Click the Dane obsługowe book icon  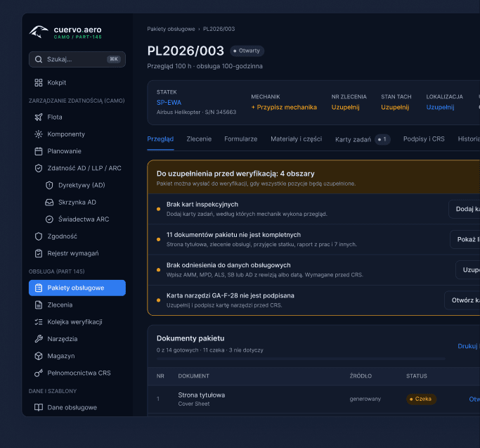tap(39, 407)
